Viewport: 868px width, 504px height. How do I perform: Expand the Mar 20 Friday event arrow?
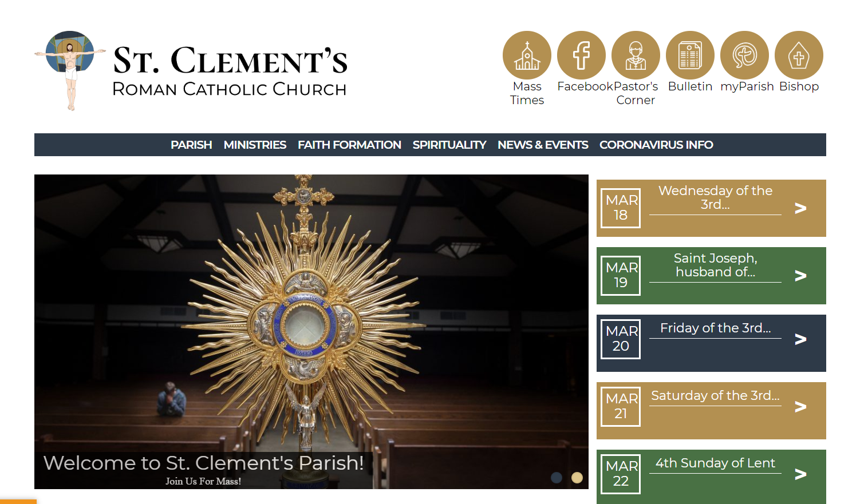[800, 339]
